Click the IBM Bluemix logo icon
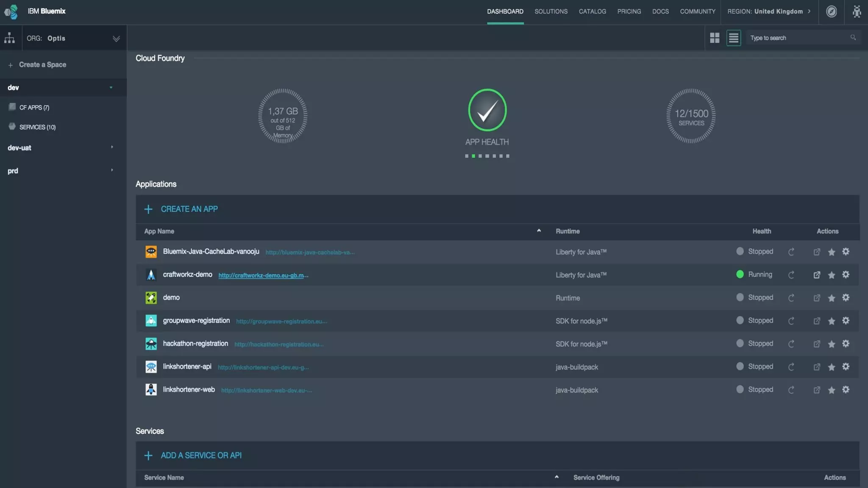868x488 pixels. [11, 11]
